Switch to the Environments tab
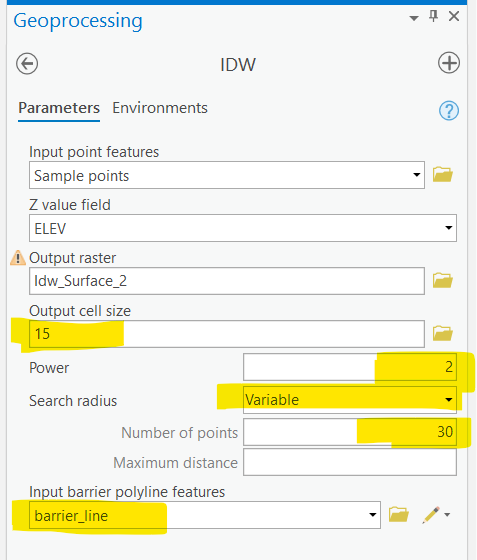477x560 pixels. coord(160,108)
